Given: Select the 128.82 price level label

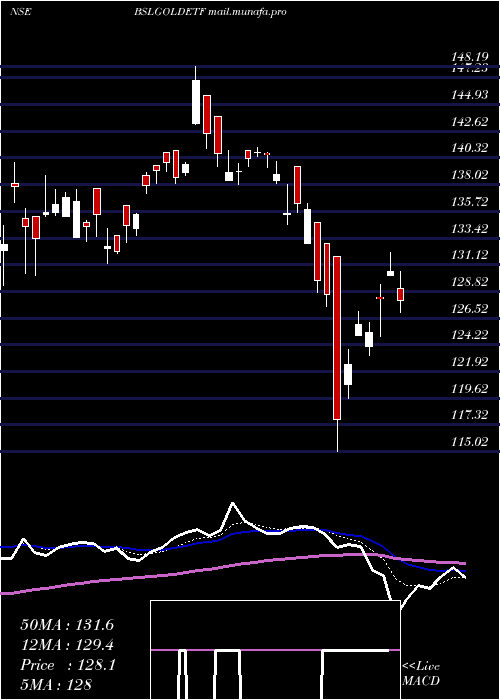Looking at the screenshot, I should [x=469, y=282].
